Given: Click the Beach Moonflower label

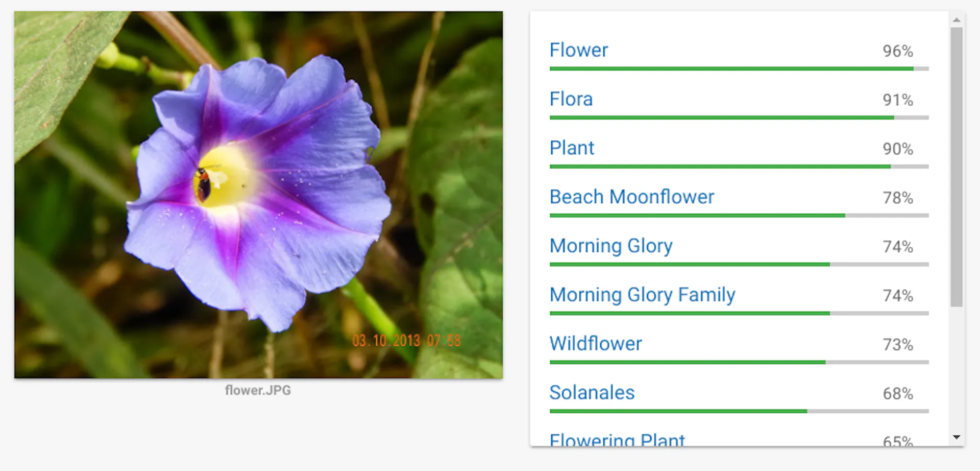Looking at the screenshot, I should point(631,197).
